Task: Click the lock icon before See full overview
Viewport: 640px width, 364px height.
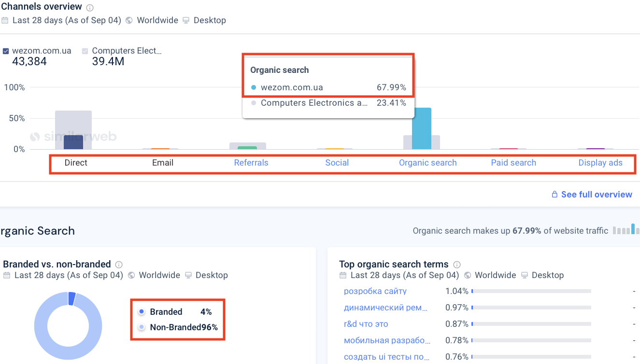Action: pos(555,195)
